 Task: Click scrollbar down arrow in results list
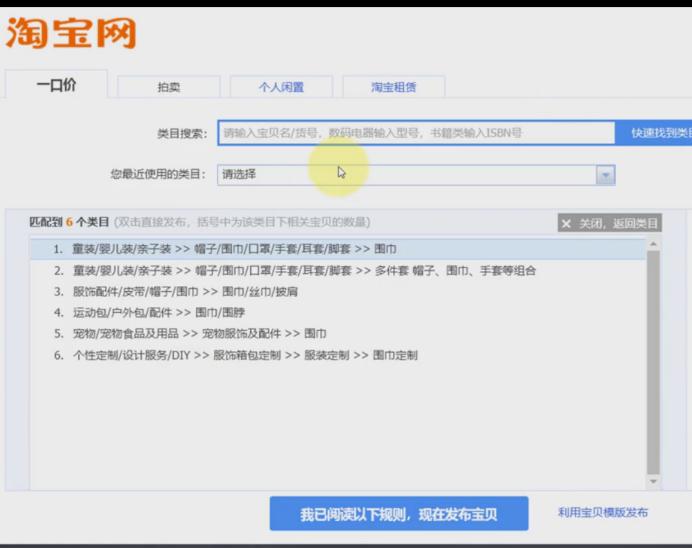tap(654, 481)
